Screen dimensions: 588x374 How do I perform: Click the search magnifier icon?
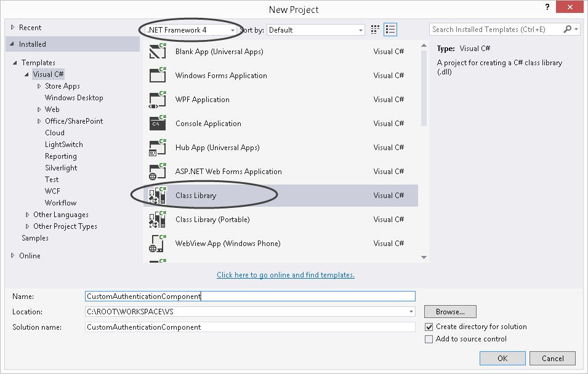[x=568, y=29]
